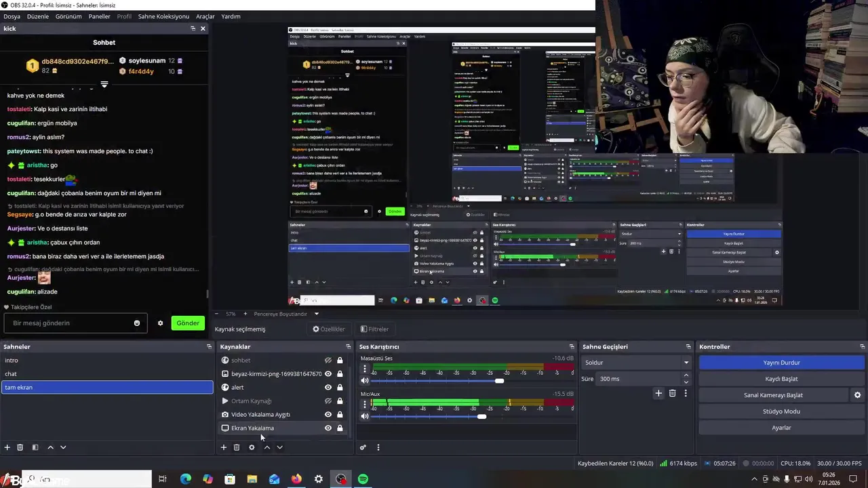Open Ayarlar settings button
Image resolution: width=868 pixels, height=488 pixels.
(781, 428)
